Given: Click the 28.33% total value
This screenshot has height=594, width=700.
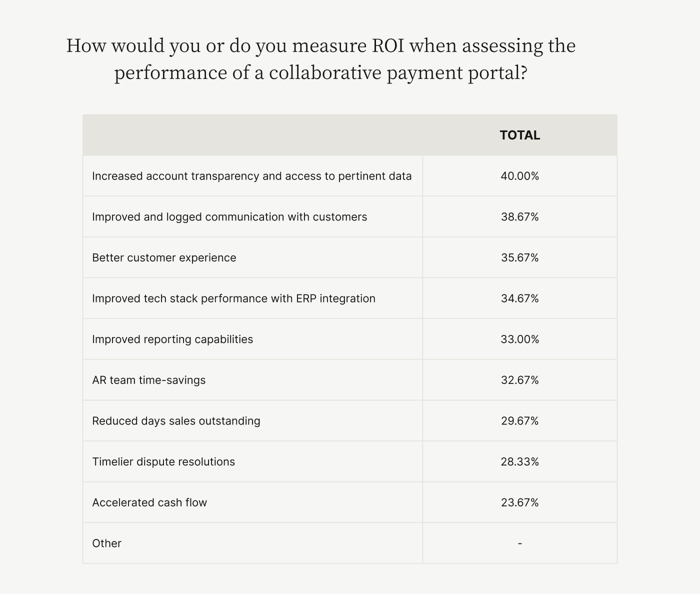Looking at the screenshot, I should point(519,461).
